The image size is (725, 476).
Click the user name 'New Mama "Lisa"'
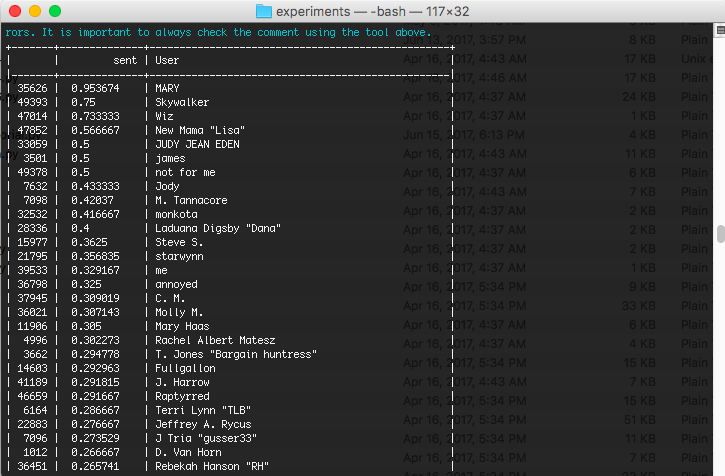[x=200, y=130]
